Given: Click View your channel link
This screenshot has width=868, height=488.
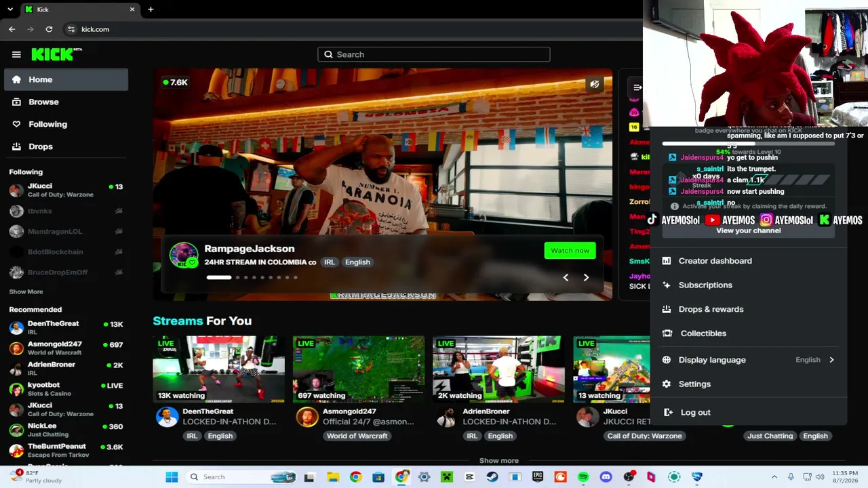Looking at the screenshot, I should (x=749, y=230).
